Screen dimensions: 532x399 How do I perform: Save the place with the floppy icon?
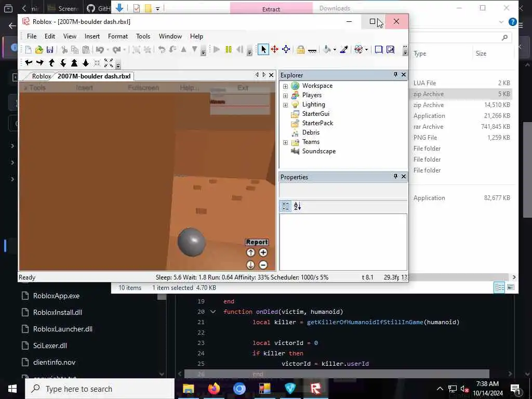pos(50,50)
